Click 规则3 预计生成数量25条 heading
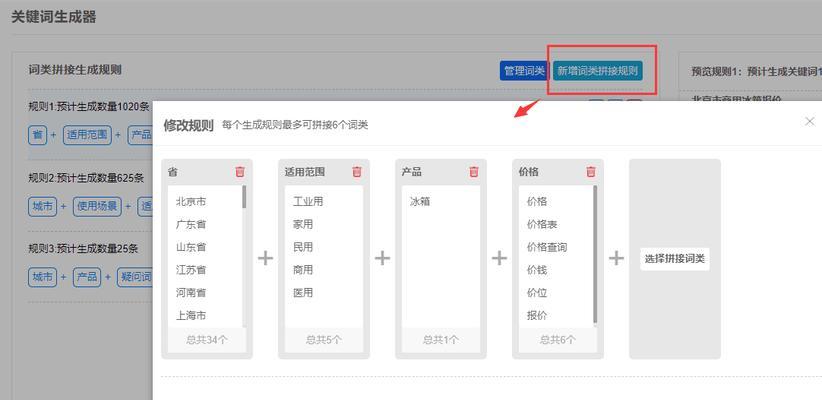The height and width of the screenshot is (400, 822). tap(83, 249)
